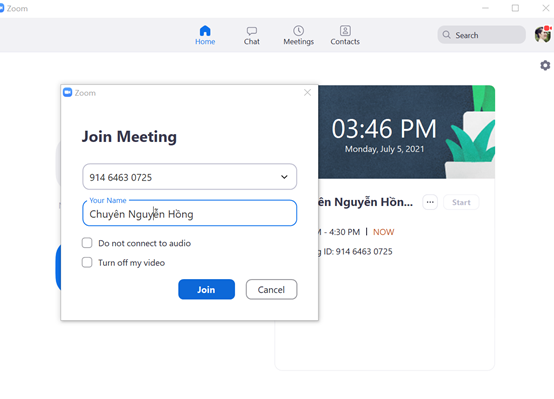The width and height of the screenshot is (554, 399).
Task: Maximize the Zoom main window
Action: [x=515, y=8]
